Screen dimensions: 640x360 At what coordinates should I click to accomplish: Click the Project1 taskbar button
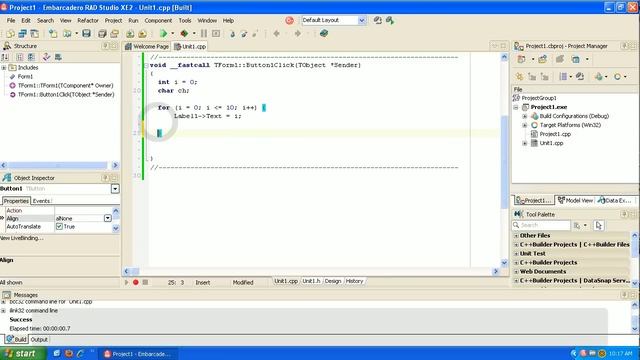pyautogui.click(x=138, y=353)
